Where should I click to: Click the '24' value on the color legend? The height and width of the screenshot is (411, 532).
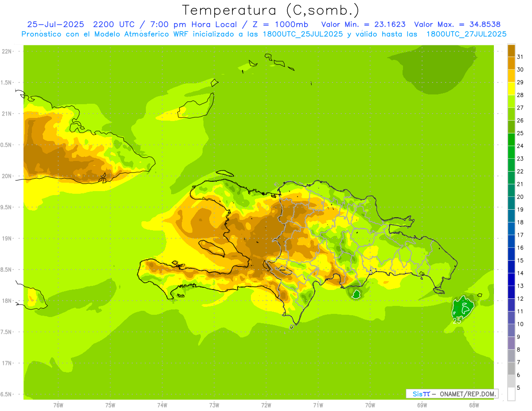click(520, 146)
